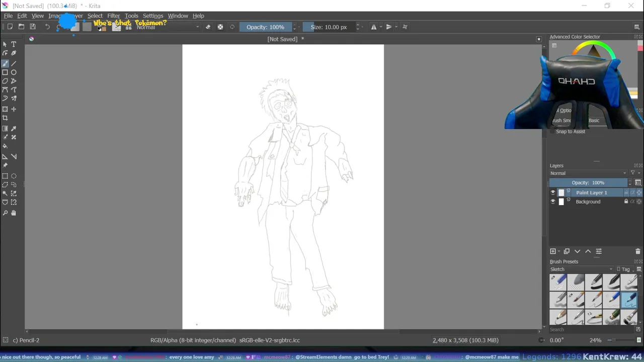Toggle vertical mirror mode

[x=389, y=27]
